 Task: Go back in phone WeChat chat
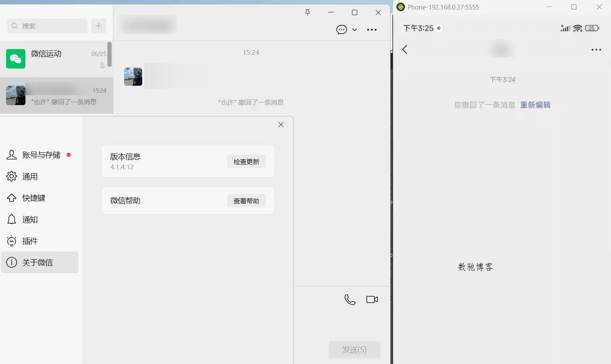coord(405,50)
